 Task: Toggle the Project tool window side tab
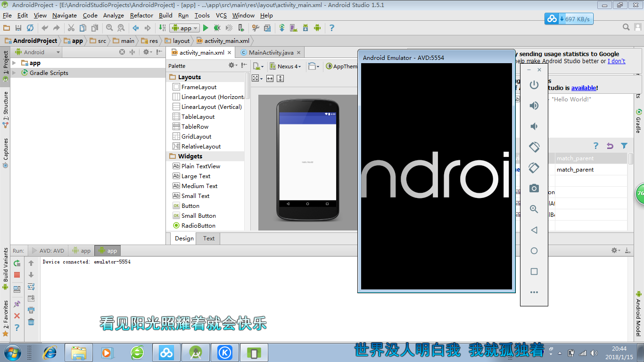tap(5, 66)
